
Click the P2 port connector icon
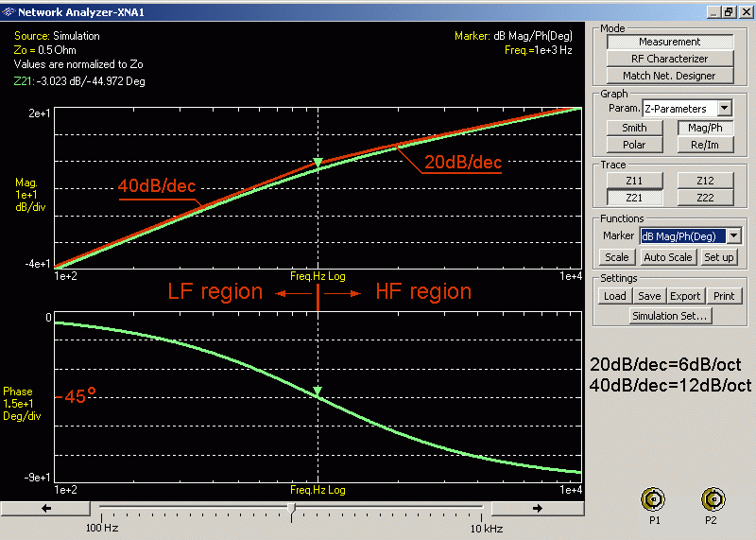pyautogui.click(x=711, y=499)
